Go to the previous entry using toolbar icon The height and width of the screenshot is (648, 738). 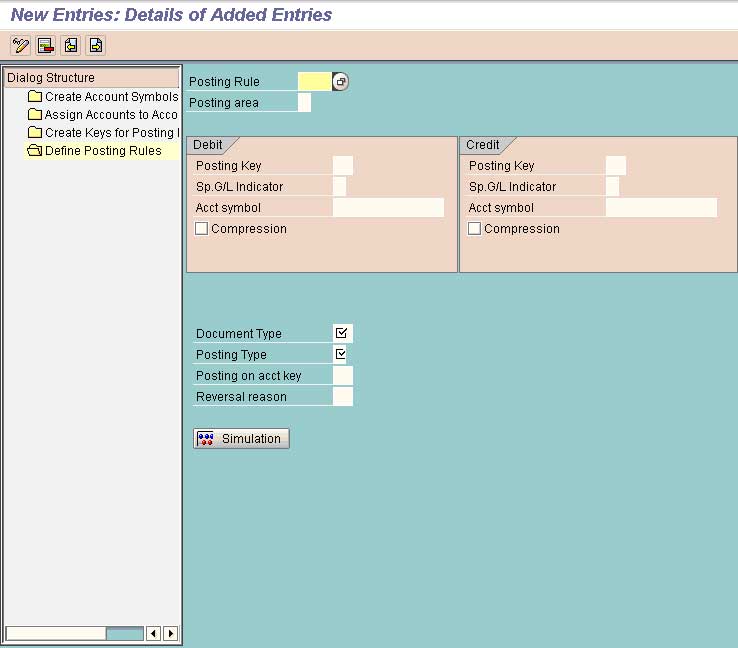pyautogui.click(x=70, y=45)
